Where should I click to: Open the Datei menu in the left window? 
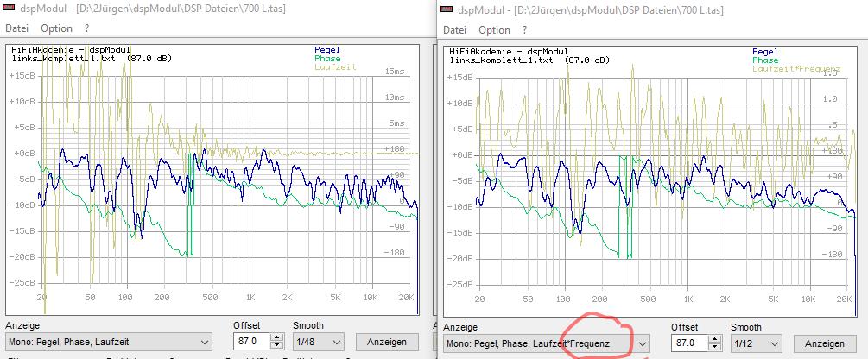click(x=17, y=28)
